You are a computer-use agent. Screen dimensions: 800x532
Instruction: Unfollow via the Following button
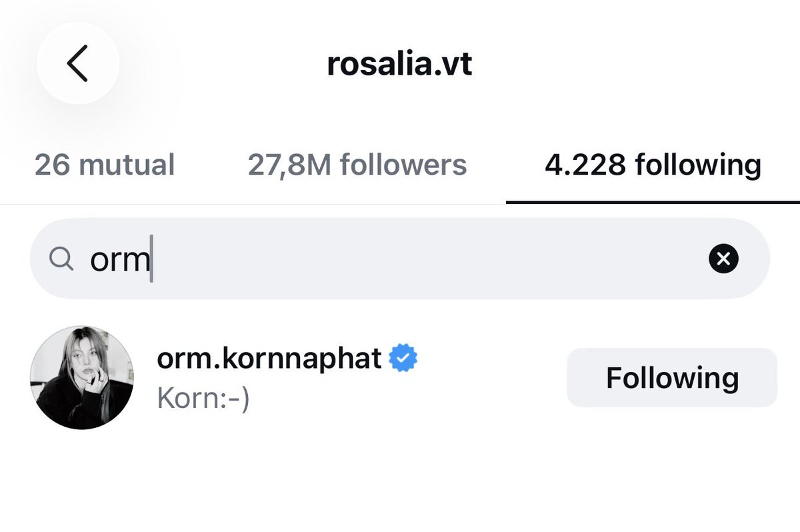pos(672,377)
